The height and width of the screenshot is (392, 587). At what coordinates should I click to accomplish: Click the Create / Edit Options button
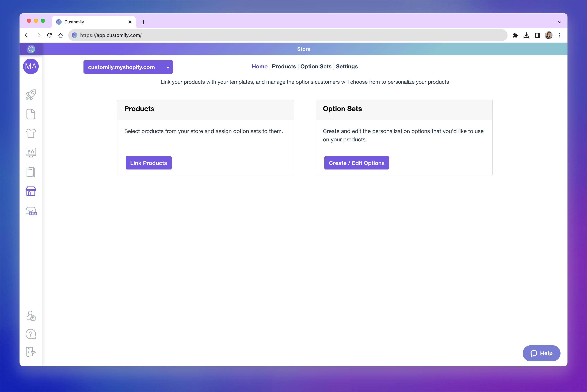click(356, 163)
